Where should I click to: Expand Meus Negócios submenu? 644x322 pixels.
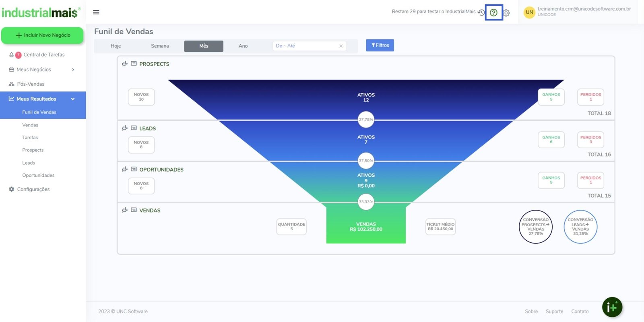(73, 70)
